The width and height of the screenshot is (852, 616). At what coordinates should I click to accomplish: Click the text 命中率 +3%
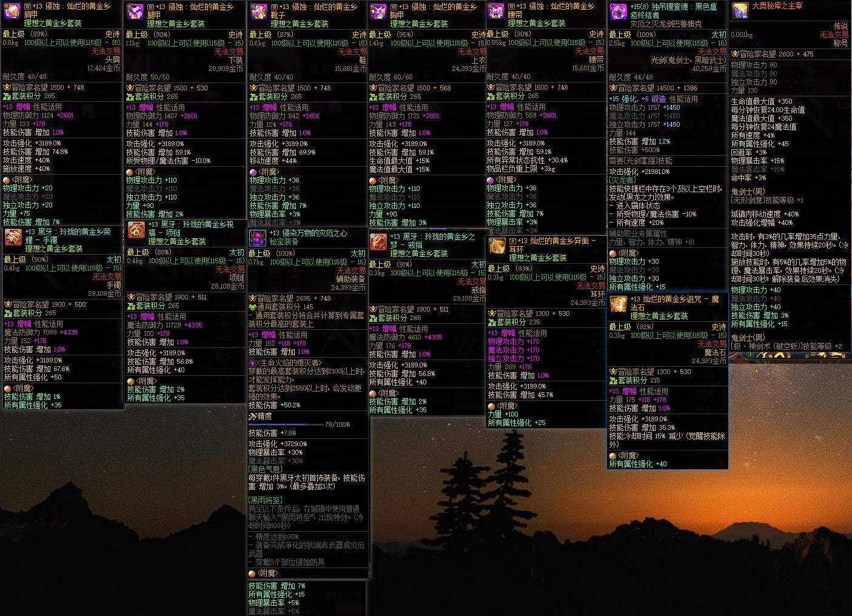749,178
